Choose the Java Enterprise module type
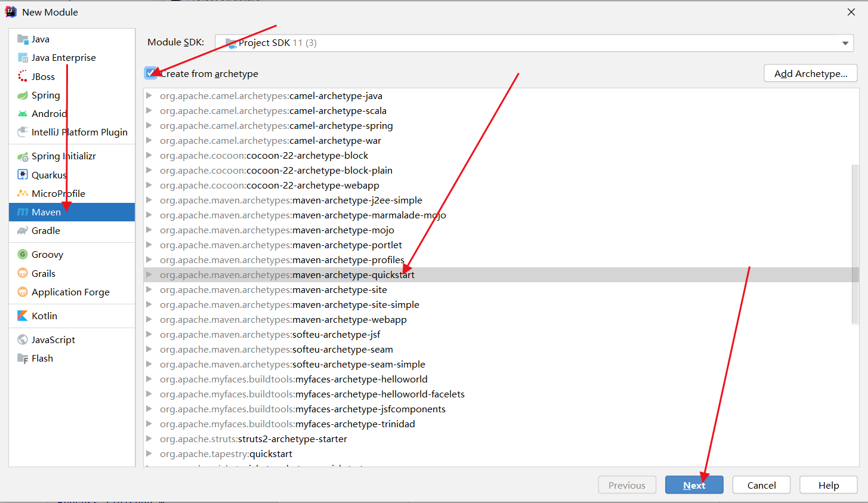 [x=72, y=58]
